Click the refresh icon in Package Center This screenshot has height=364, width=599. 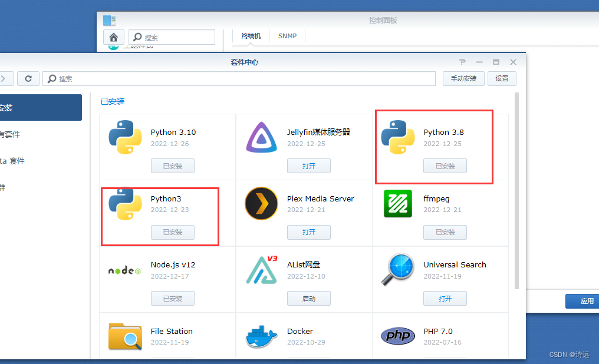pos(28,78)
